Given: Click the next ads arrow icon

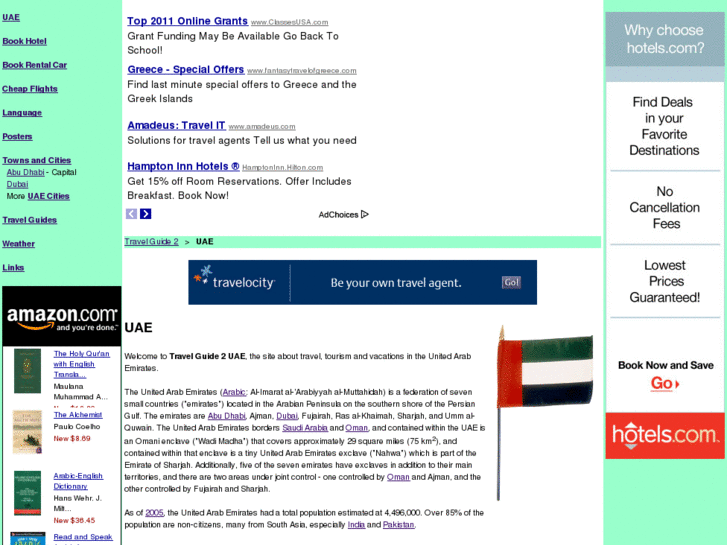Looking at the screenshot, I should pos(146,214).
